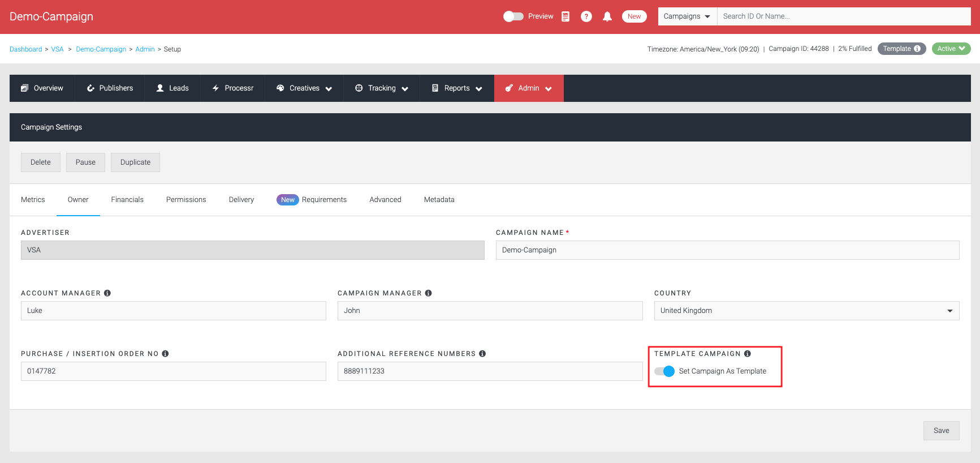Expand the Admin menu

[529, 88]
